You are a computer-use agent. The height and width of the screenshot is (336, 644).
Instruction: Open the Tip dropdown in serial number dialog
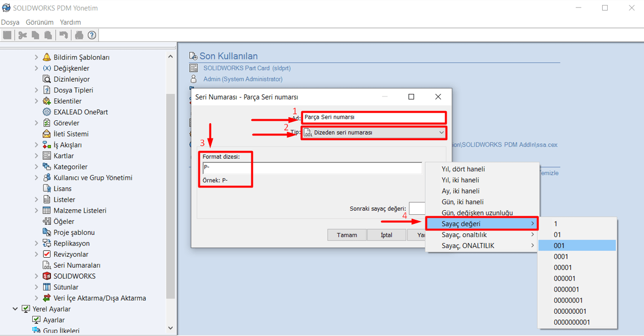[373, 132]
